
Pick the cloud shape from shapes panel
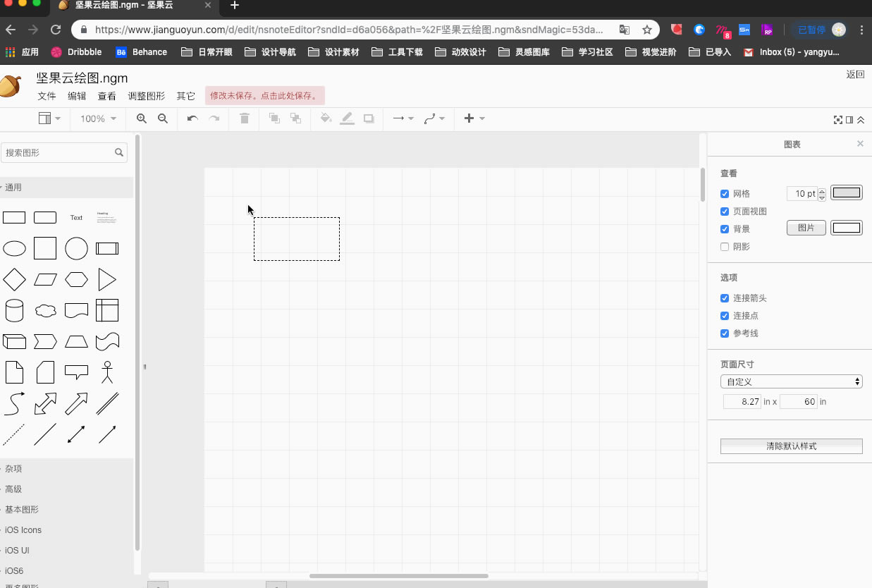point(45,311)
